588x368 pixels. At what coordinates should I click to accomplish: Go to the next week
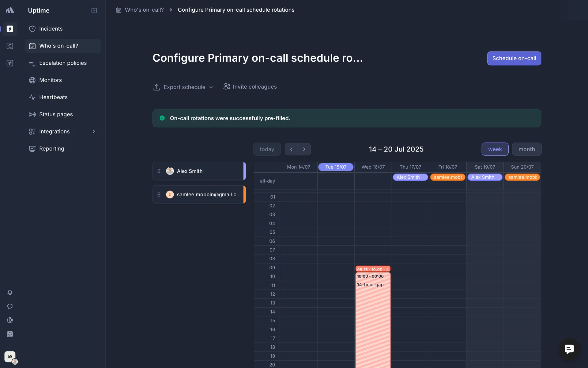tap(304, 149)
